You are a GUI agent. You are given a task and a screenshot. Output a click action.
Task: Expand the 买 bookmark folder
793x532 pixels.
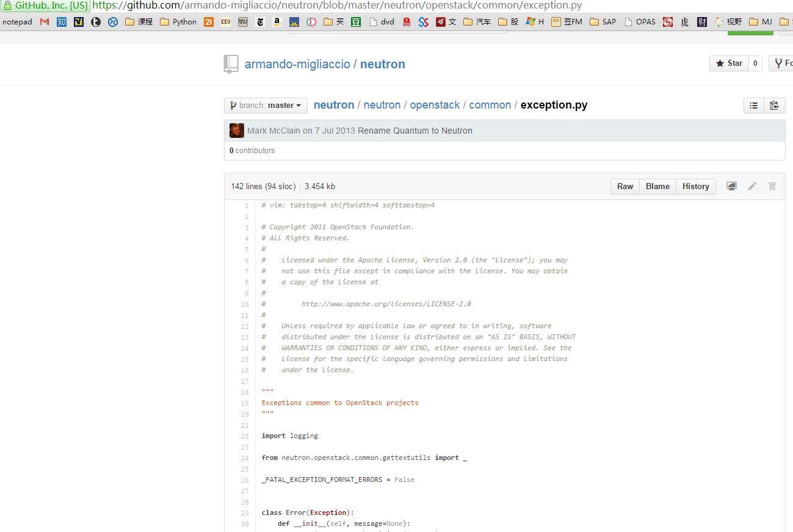point(334,22)
